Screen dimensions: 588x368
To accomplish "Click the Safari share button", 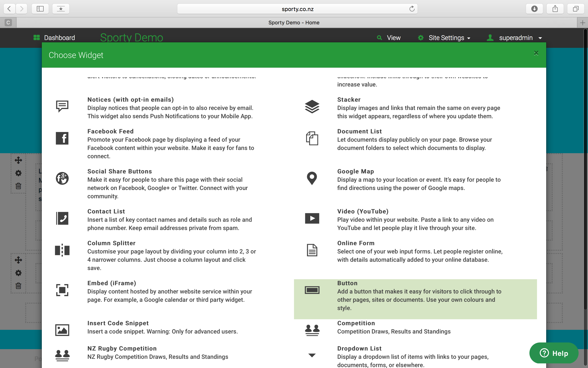I will pyautogui.click(x=555, y=9).
